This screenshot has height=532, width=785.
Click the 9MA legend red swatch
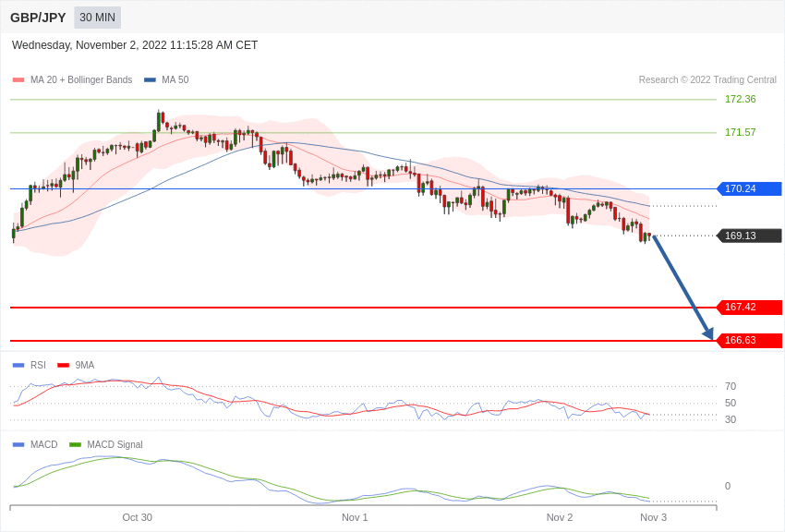pyautogui.click(x=63, y=366)
